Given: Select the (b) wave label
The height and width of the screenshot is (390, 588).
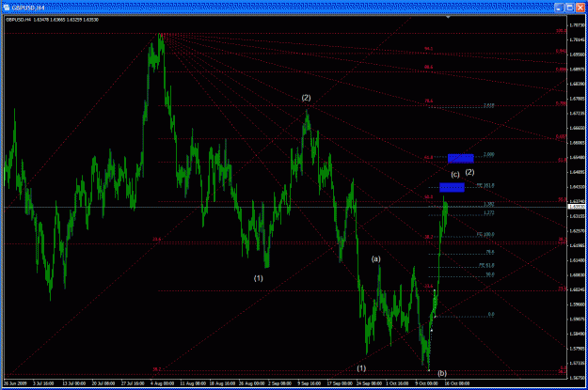Looking at the screenshot, I should coord(442,373).
